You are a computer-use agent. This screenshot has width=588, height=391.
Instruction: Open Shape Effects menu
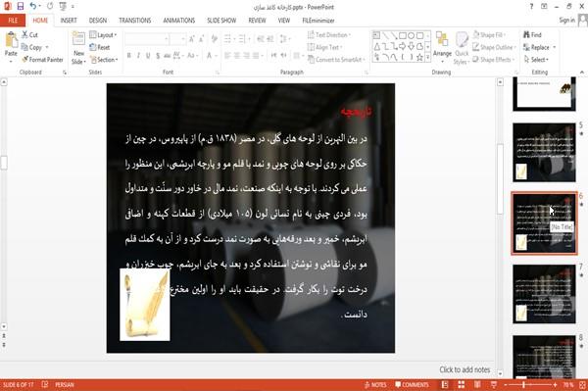pos(494,60)
